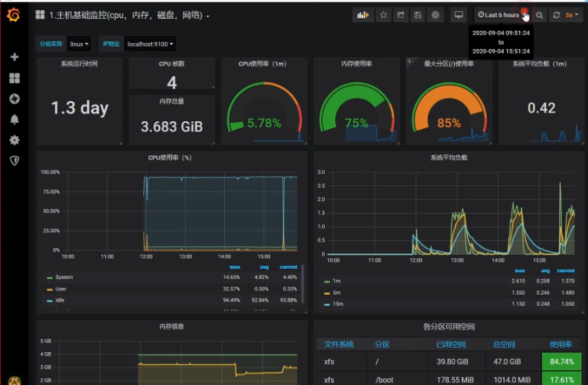Sort partition table by 已用空间 column
This screenshot has width=588, height=385.
[x=451, y=344]
